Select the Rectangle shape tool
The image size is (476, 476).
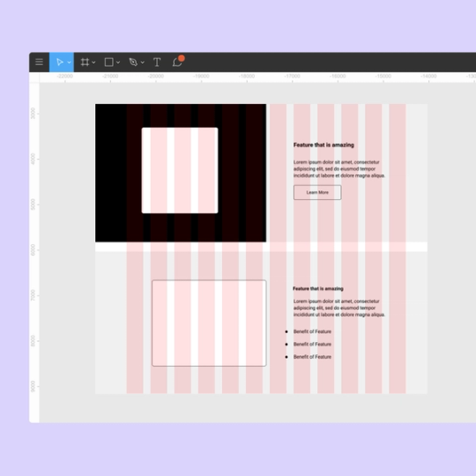coord(109,63)
